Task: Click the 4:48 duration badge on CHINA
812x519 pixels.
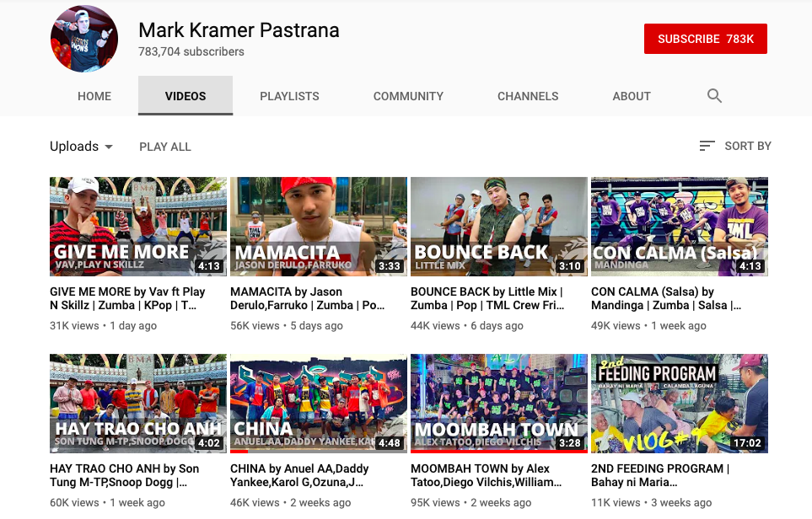Action: click(x=390, y=443)
